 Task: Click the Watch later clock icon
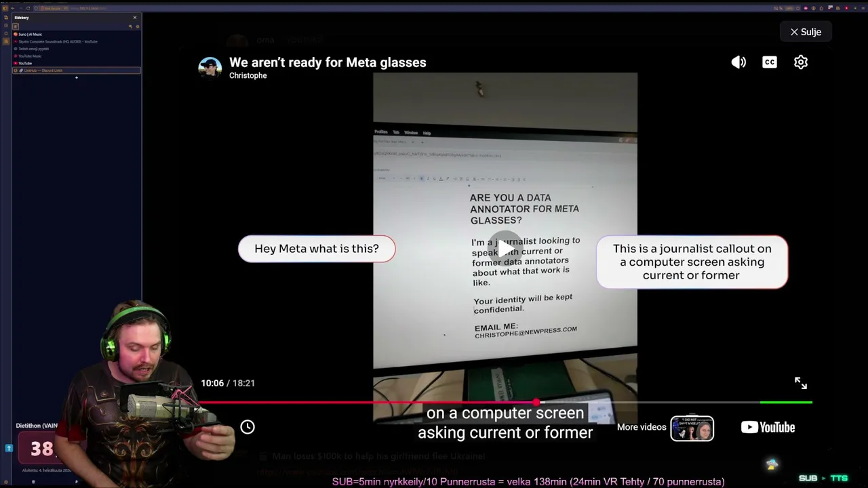click(x=248, y=427)
